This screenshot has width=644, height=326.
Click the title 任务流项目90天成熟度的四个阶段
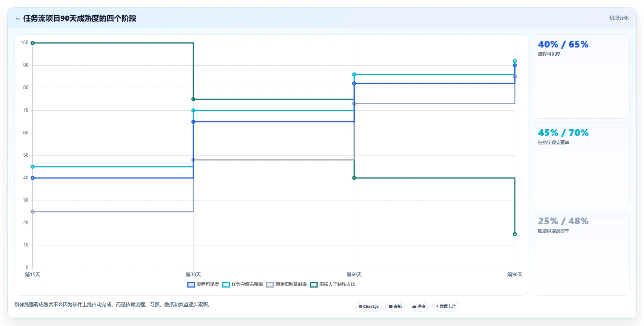80,18
